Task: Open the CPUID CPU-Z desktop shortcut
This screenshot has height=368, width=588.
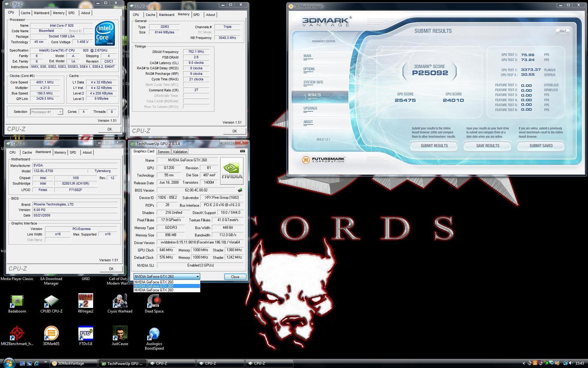Action: point(51,304)
